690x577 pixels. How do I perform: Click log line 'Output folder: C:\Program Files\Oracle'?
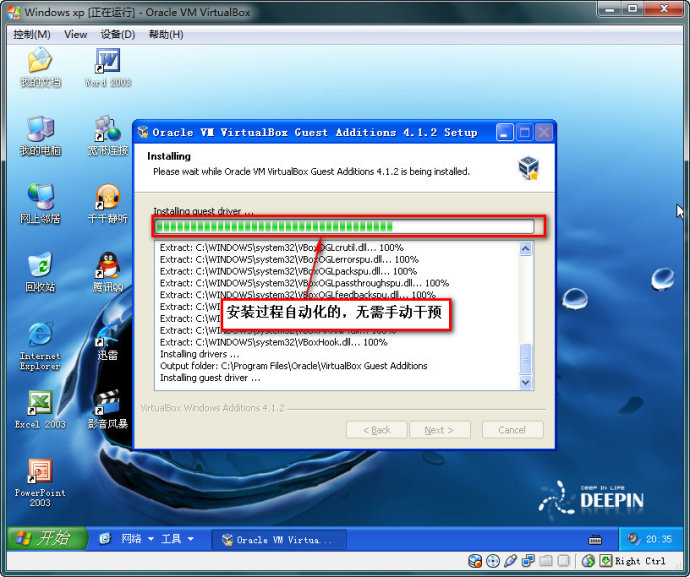[294, 366]
